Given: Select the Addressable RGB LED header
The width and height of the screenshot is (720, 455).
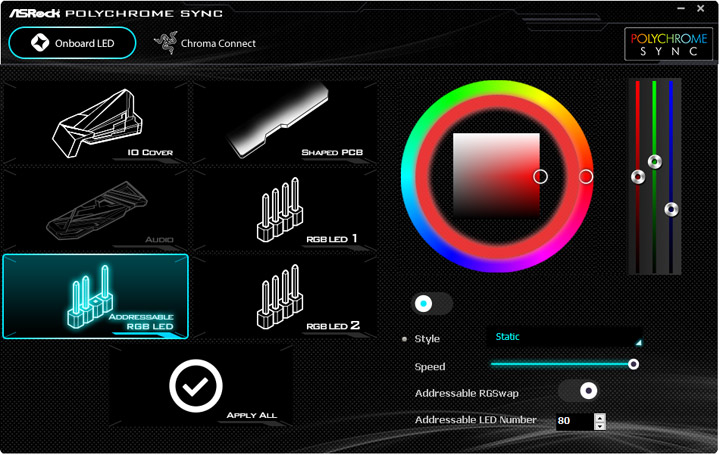Looking at the screenshot, I should (96, 297).
